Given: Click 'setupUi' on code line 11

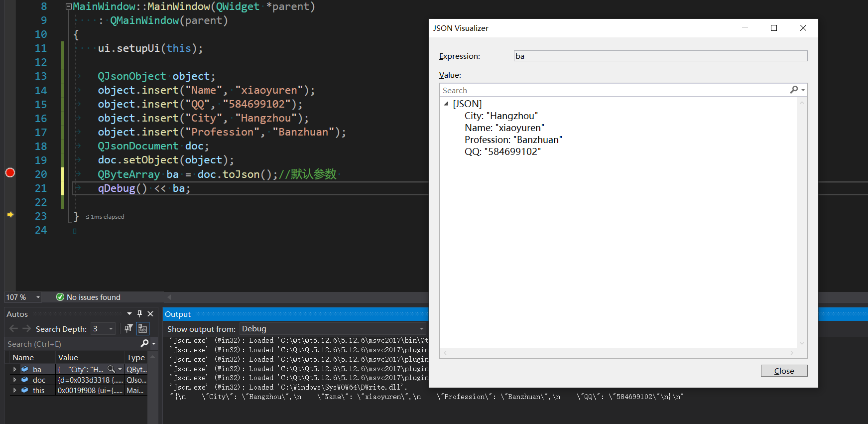Looking at the screenshot, I should point(138,48).
